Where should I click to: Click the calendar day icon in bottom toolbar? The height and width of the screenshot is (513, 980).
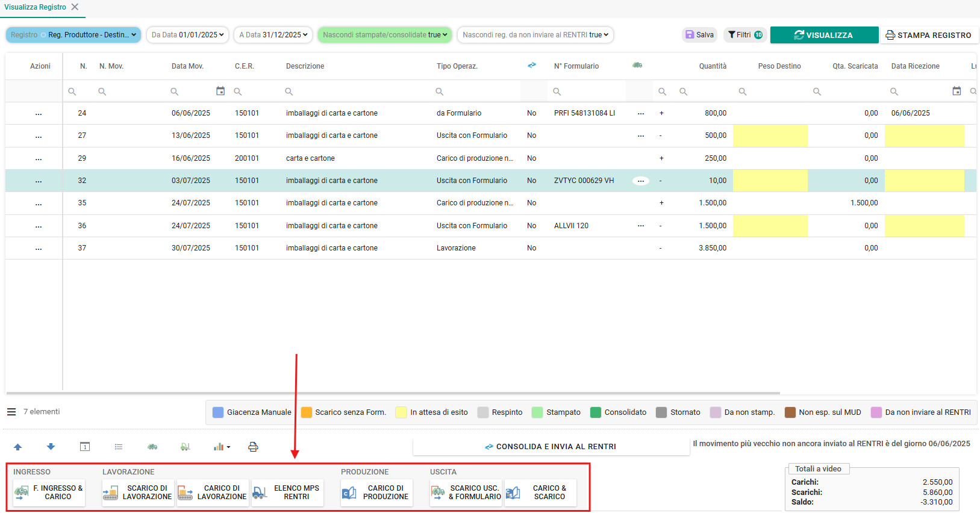coord(85,447)
